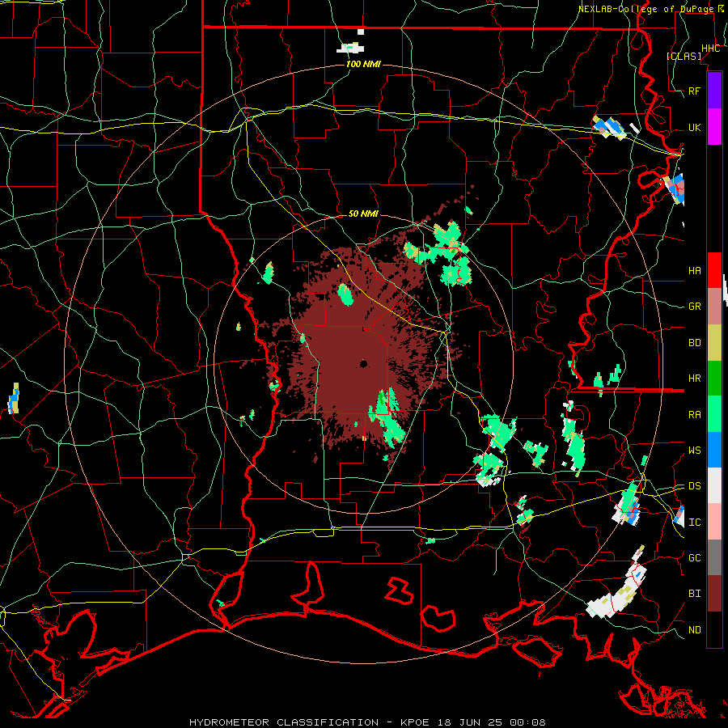The height and width of the screenshot is (728, 728).
Task: Select the blue WS legend swatch
Action: click(714, 450)
